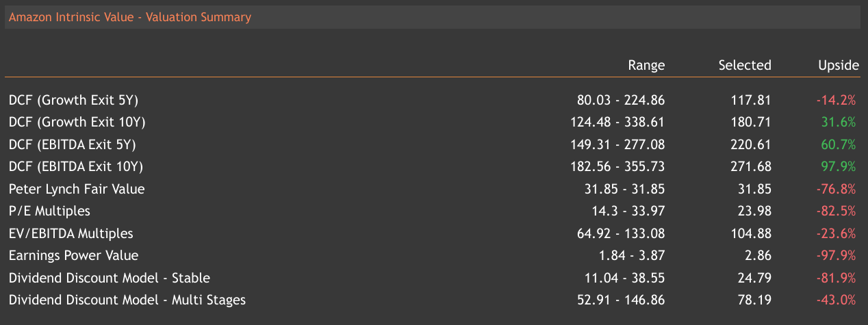Click the Amazon Intrinsic Value title header

click(130, 17)
